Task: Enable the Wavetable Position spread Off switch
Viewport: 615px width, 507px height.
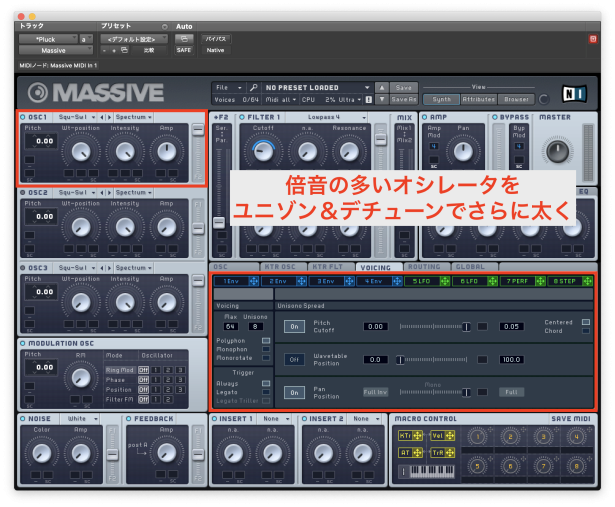Action: click(294, 359)
